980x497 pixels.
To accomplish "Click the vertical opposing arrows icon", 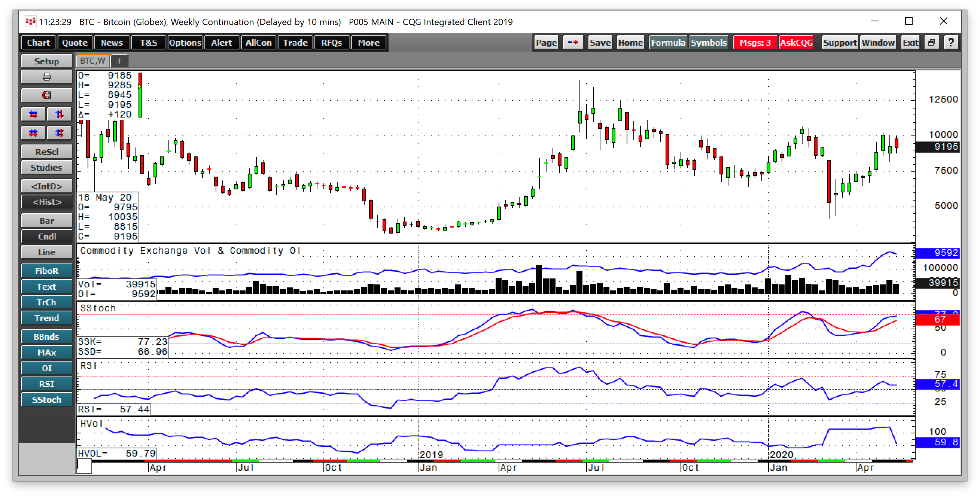I will pyautogui.click(x=59, y=114).
